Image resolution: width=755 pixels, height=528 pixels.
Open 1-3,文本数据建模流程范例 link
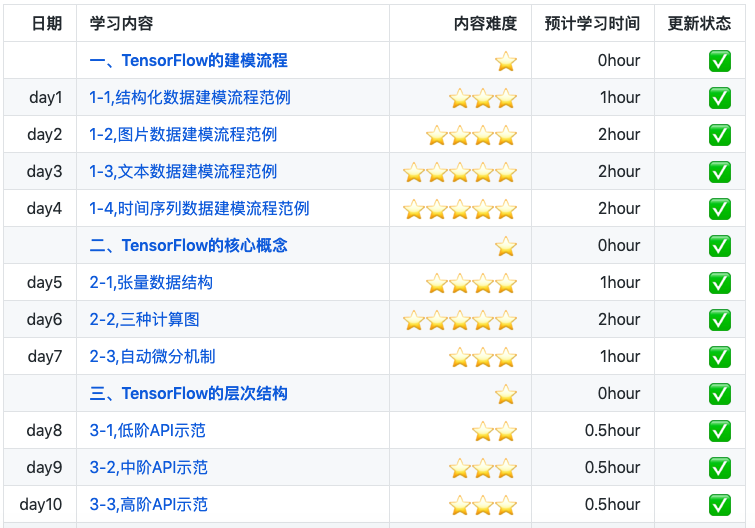[x=183, y=172]
